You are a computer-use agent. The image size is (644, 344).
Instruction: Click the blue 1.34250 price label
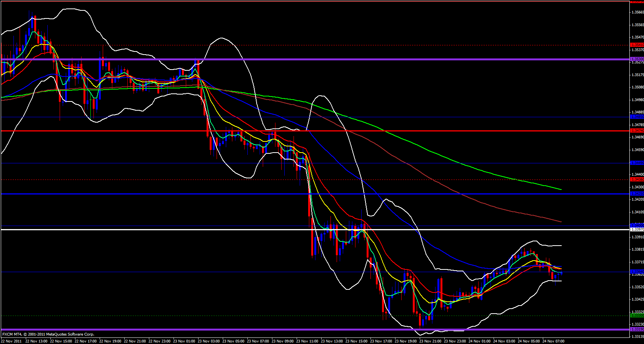pos(637,193)
